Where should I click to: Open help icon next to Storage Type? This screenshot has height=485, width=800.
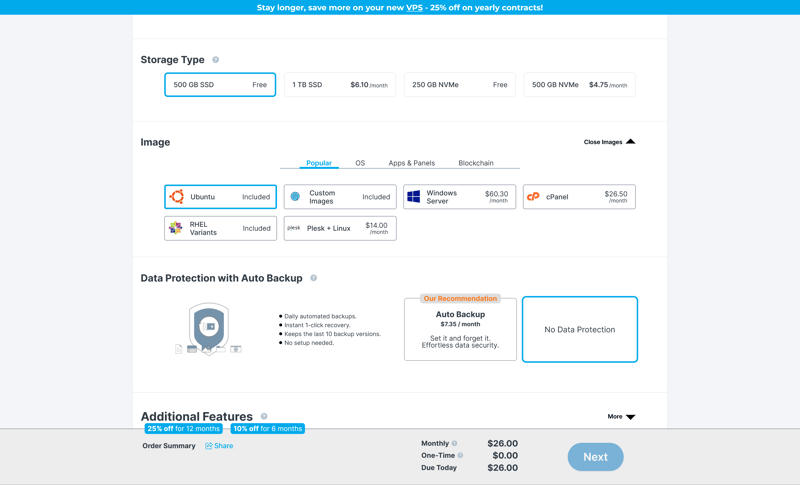(x=216, y=60)
